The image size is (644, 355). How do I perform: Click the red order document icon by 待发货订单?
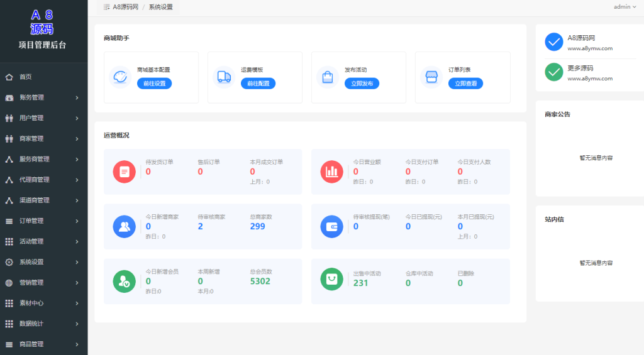click(x=124, y=172)
